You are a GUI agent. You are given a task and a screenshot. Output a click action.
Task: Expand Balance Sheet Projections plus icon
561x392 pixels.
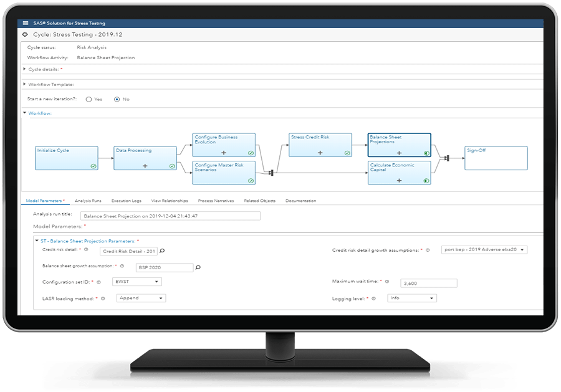pyautogui.click(x=400, y=153)
